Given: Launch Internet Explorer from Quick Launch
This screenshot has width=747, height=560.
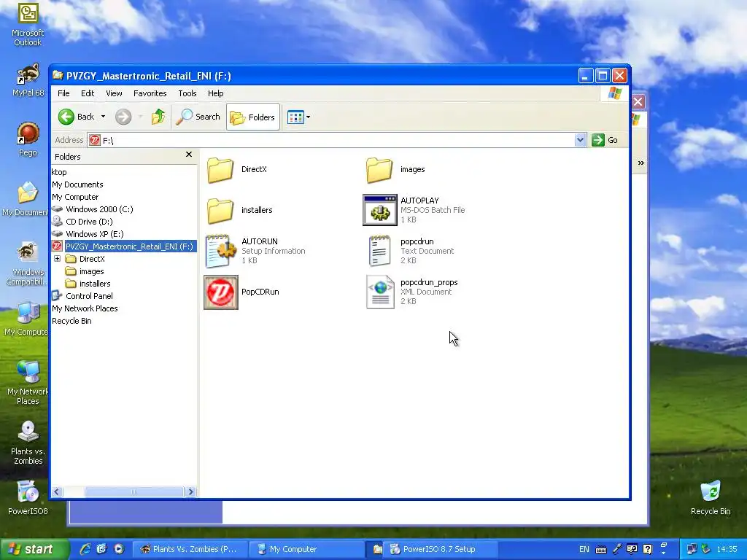Looking at the screenshot, I should pos(85,549).
